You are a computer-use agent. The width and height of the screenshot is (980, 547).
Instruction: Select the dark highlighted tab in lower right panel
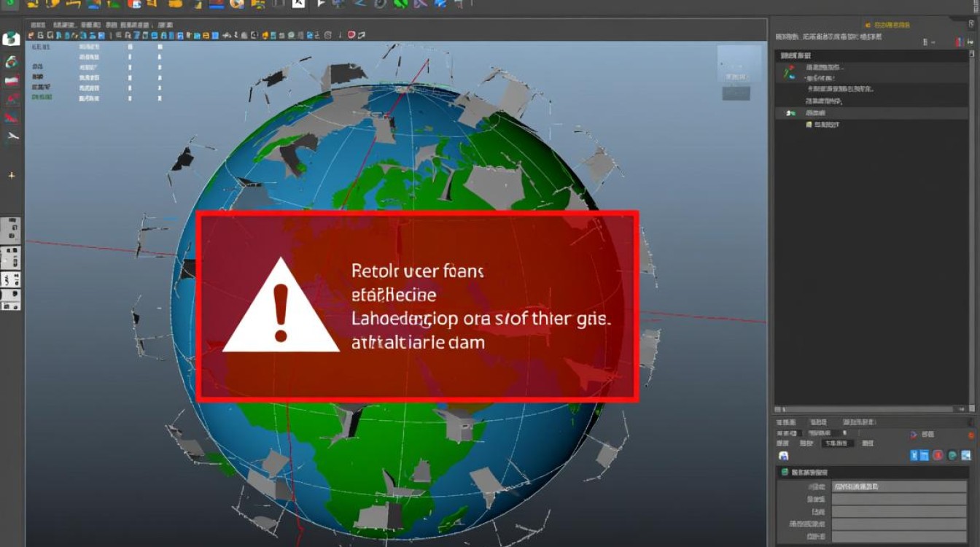coord(839,443)
